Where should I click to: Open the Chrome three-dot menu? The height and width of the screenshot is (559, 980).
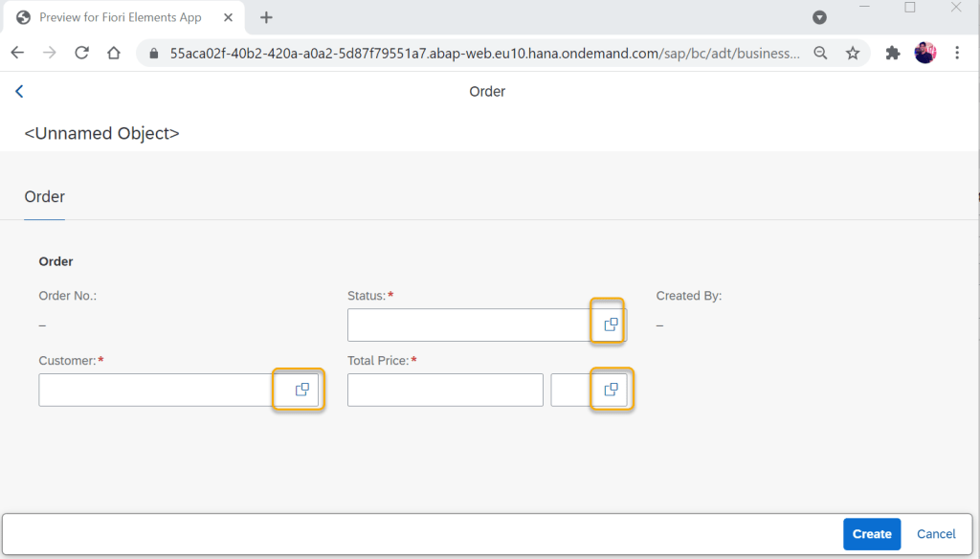coord(957,54)
